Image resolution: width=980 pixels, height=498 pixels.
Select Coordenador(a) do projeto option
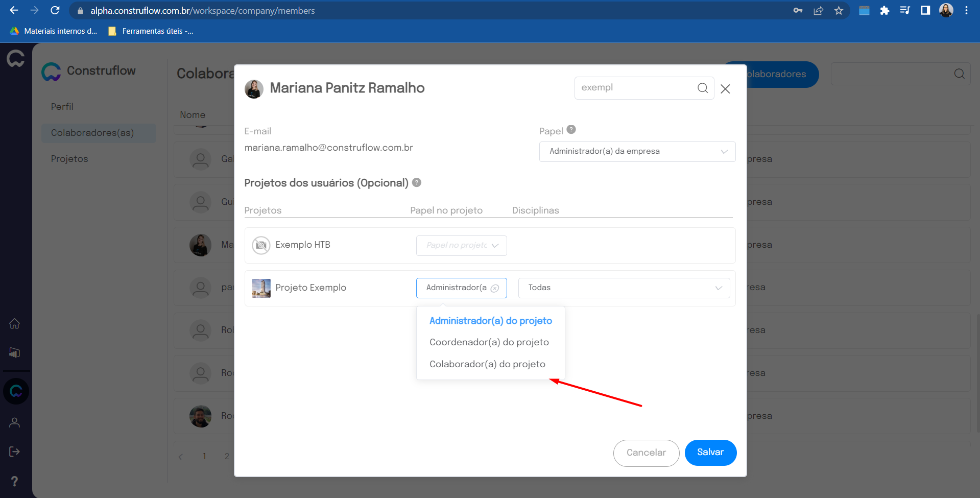click(x=489, y=342)
